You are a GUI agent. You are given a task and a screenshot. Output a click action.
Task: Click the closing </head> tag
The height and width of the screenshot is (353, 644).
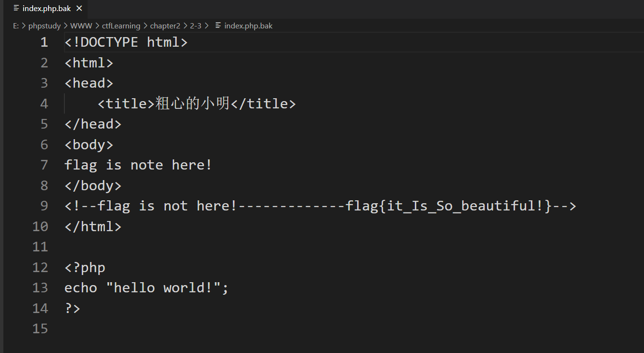click(93, 124)
